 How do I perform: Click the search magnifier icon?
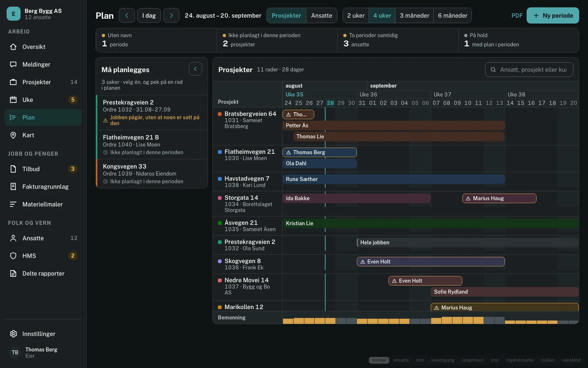[x=493, y=70]
